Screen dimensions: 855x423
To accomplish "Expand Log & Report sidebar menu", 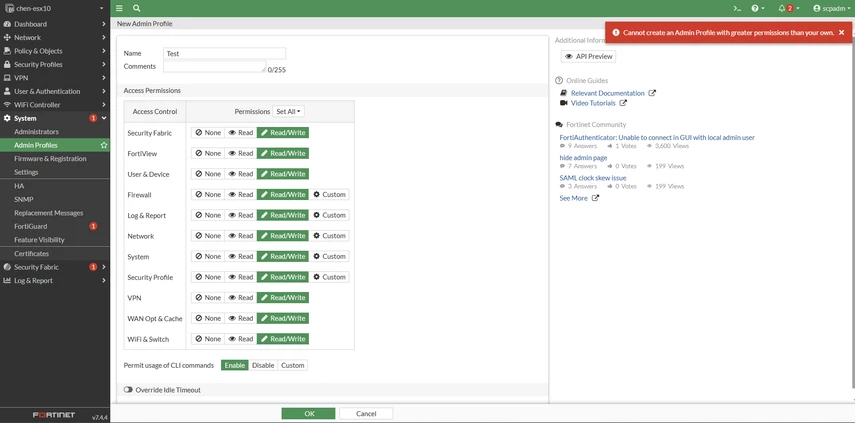I will (55, 281).
